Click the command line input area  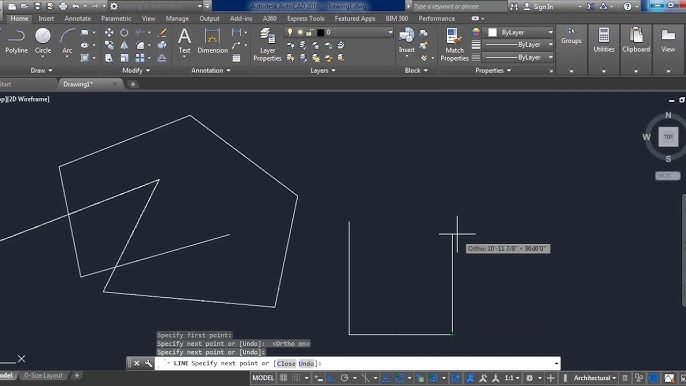(x=357, y=363)
